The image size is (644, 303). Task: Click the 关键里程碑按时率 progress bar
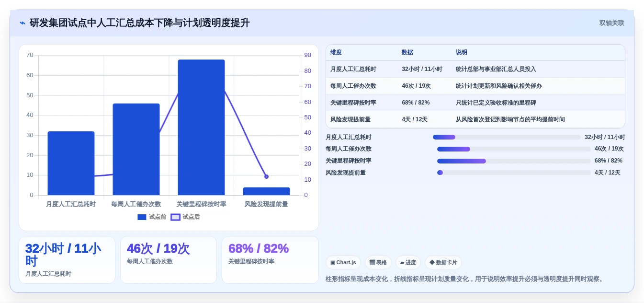pyautogui.click(x=514, y=161)
